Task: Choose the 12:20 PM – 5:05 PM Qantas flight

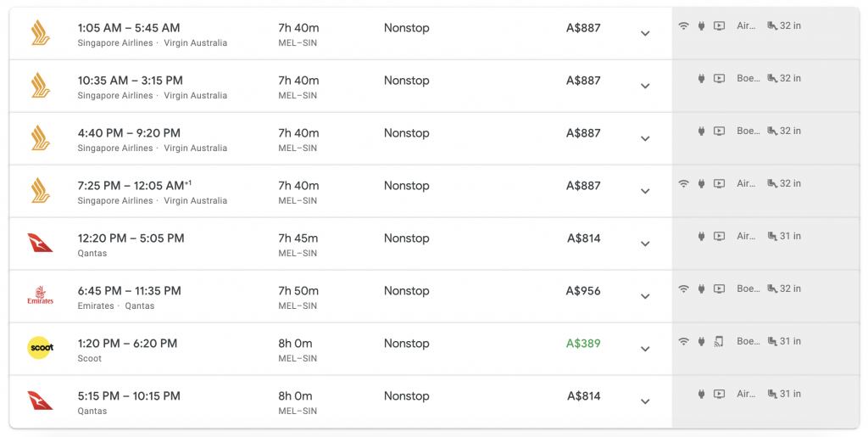Action: pos(341,244)
